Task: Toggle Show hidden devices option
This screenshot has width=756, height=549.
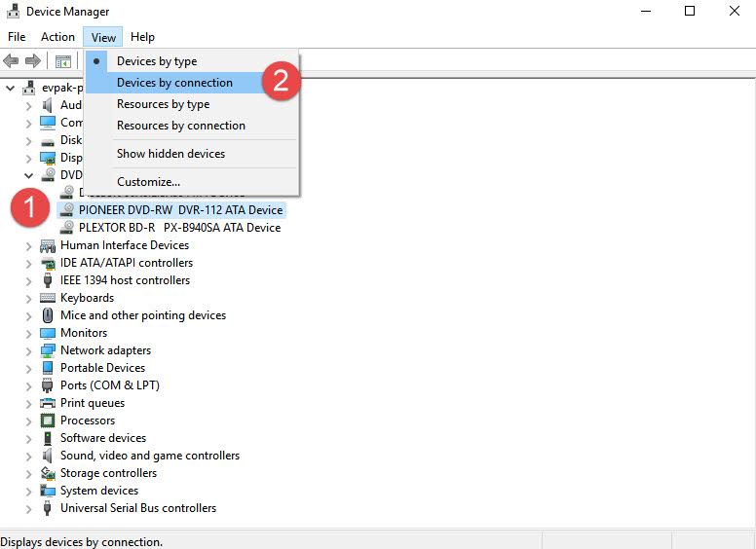Action: coord(170,154)
